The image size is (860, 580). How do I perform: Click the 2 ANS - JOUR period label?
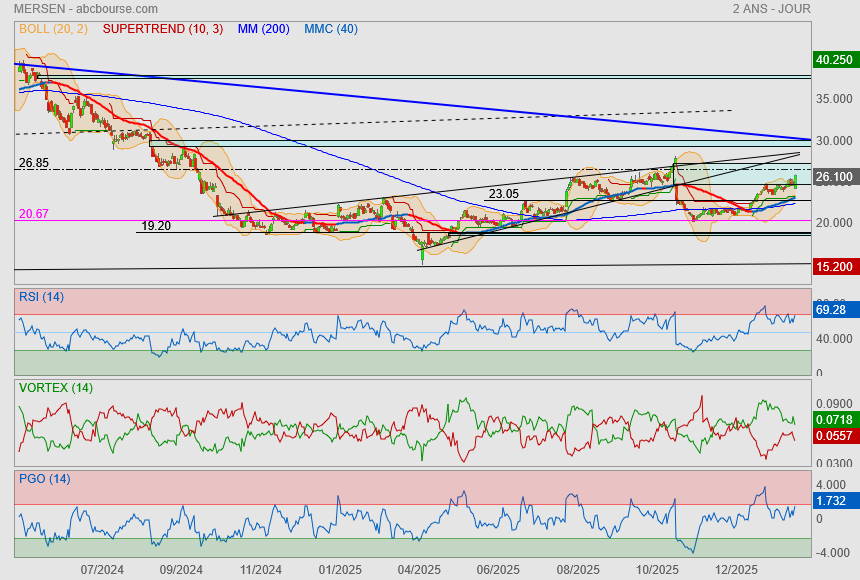pos(771,8)
